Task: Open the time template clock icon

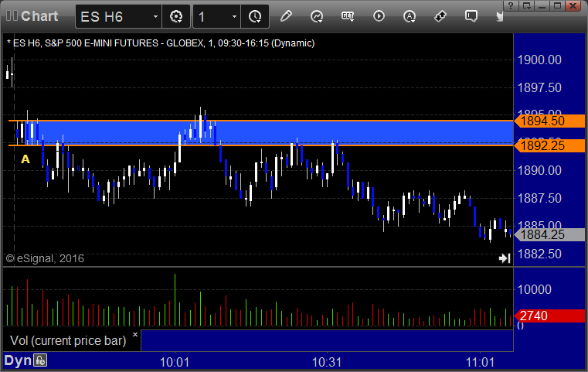Action: pyautogui.click(x=255, y=16)
